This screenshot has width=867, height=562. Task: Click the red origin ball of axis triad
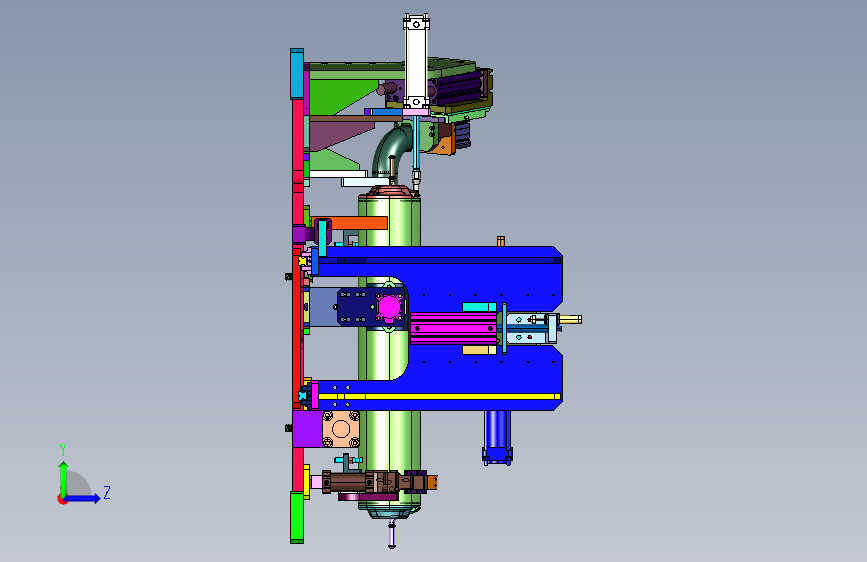tap(62, 499)
